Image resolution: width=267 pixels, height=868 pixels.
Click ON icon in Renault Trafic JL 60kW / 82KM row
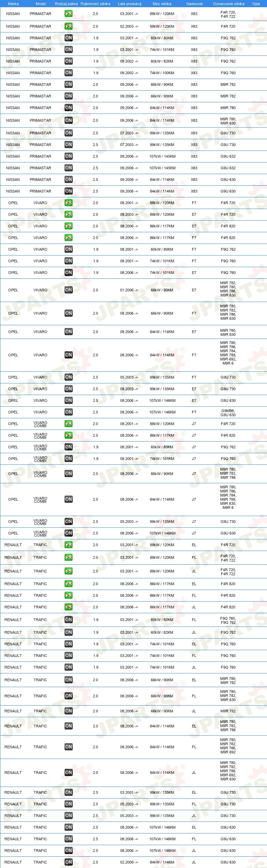point(69,632)
